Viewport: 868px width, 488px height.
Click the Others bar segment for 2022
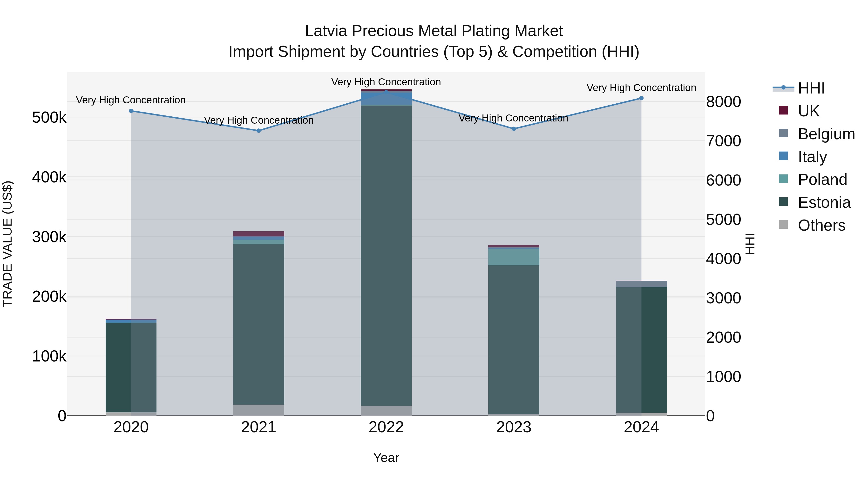pyautogui.click(x=386, y=411)
